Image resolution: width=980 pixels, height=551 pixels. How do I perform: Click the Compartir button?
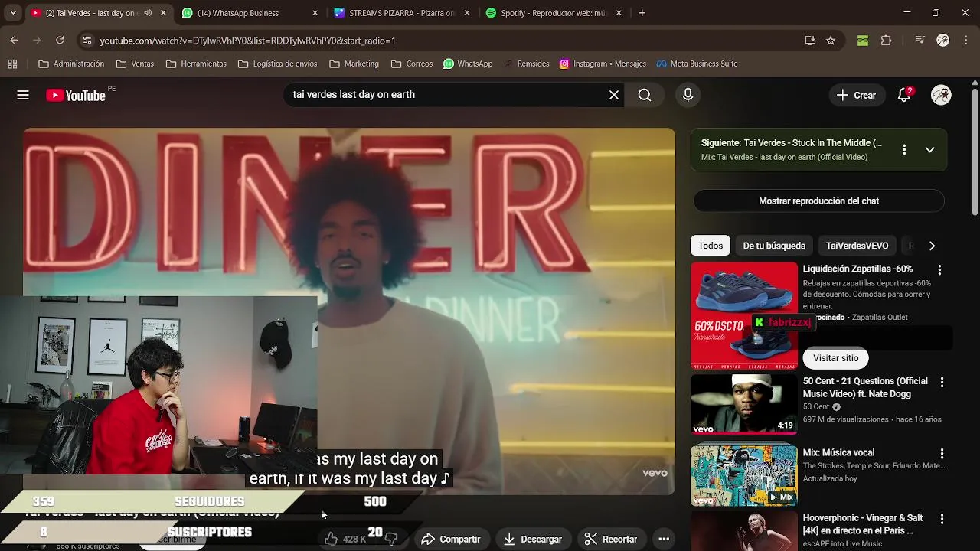coord(451,539)
